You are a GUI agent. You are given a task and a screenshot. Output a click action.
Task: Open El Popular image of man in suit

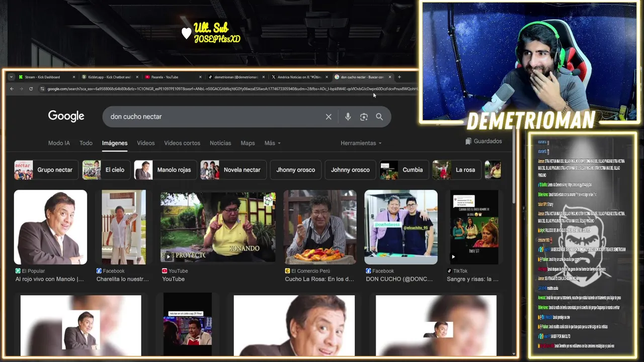(50, 227)
